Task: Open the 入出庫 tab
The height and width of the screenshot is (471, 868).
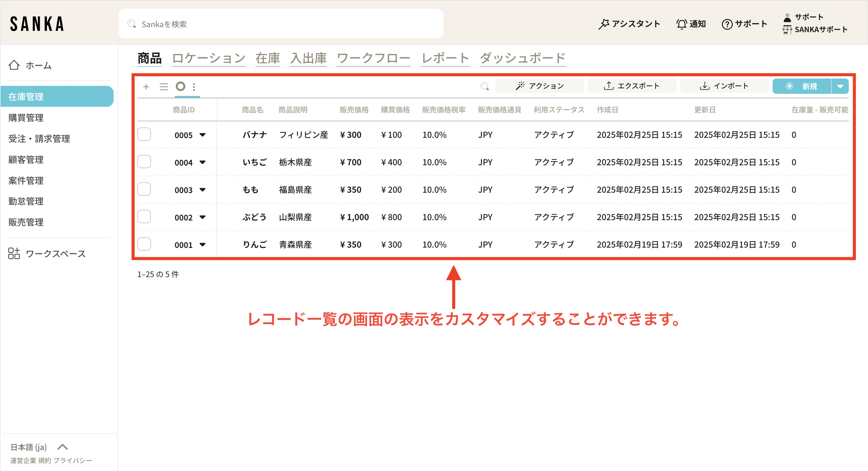Action: [308, 58]
